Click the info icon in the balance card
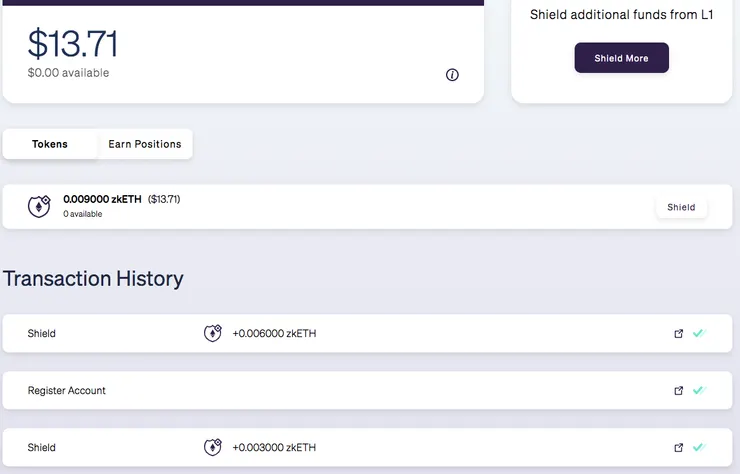740x474 pixels. pyautogui.click(x=452, y=75)
